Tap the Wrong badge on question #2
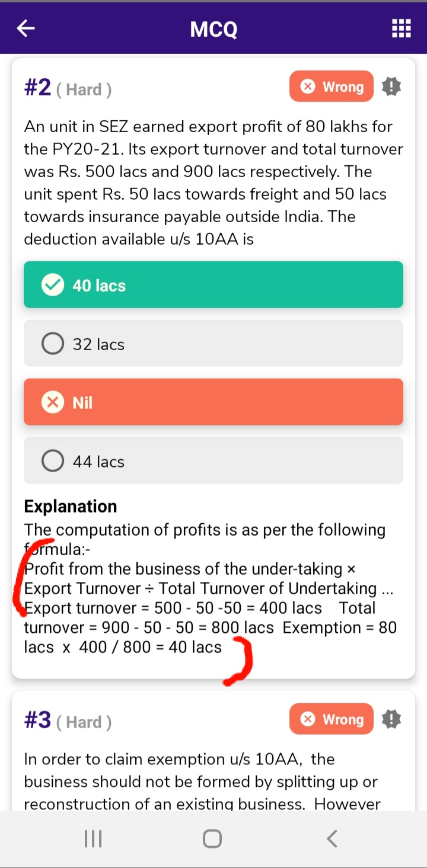The height and width of the screenshot is (868, 427). coord(332,87)
